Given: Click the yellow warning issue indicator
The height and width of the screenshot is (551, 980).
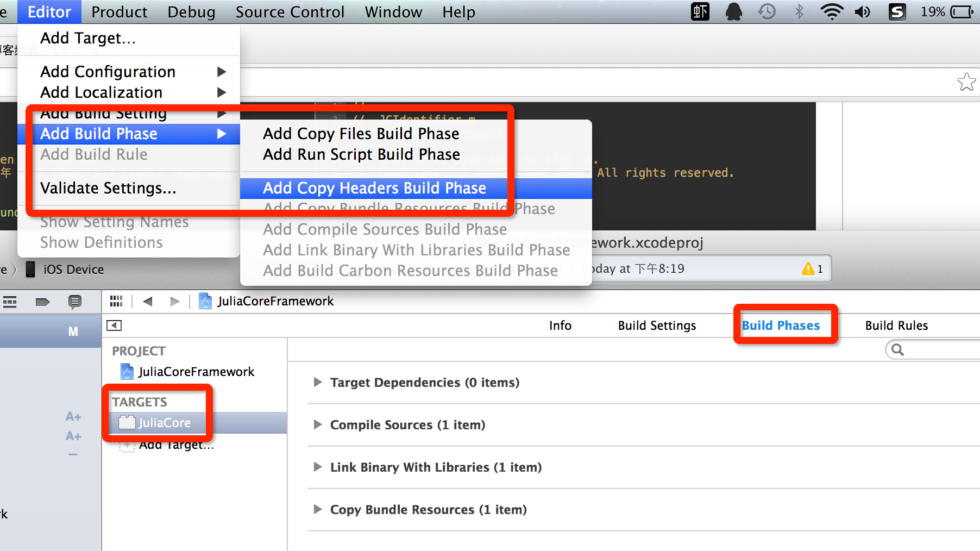Looking at the screenshot, I should [812, 268].
